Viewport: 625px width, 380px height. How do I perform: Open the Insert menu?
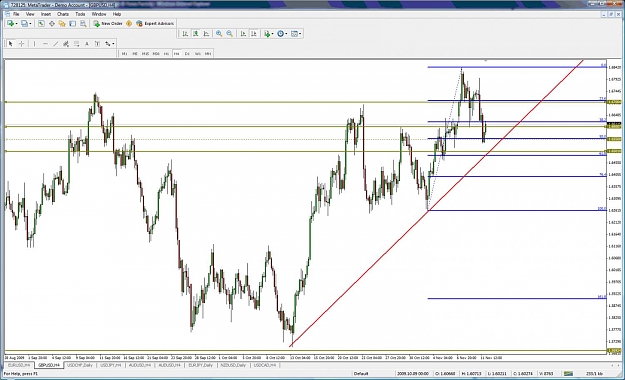(x=46, y=14)
